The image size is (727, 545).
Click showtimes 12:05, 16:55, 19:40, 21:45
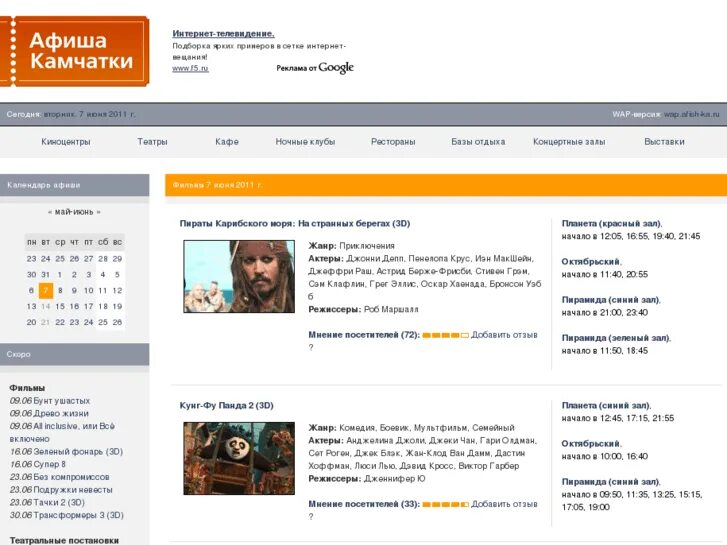tap(650, 236)
